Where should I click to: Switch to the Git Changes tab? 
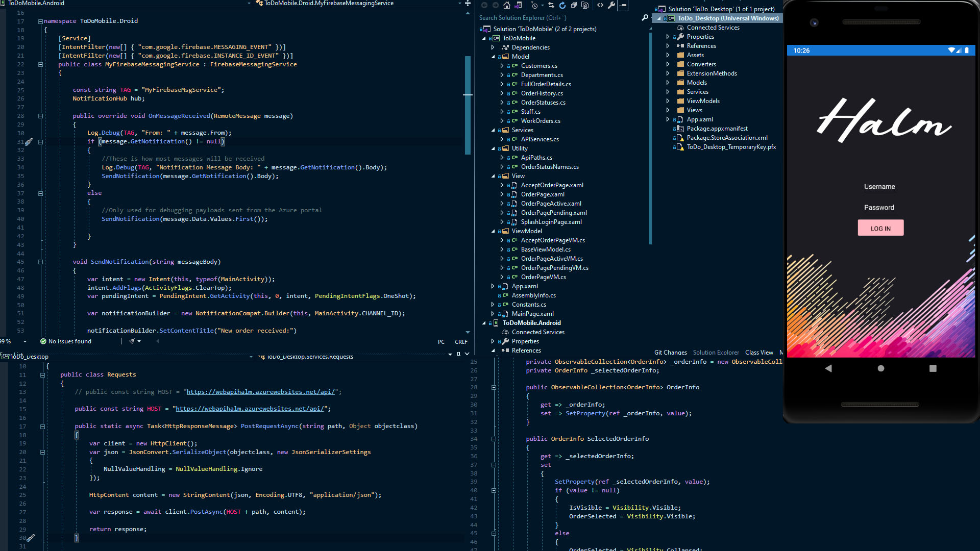(670, 353)
